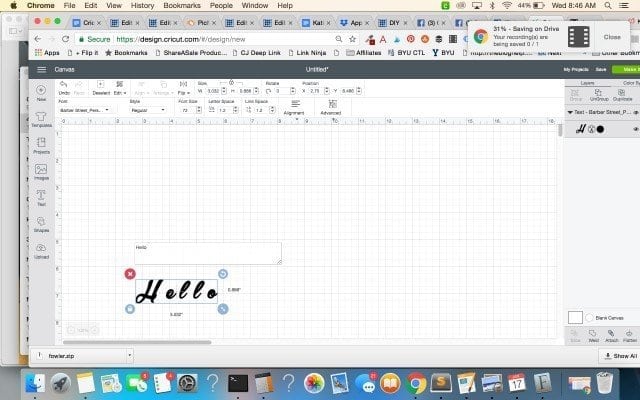This screenshot has width=640, height=400.
Task: Click Save in the header
Action: click(x=600, y=69)
